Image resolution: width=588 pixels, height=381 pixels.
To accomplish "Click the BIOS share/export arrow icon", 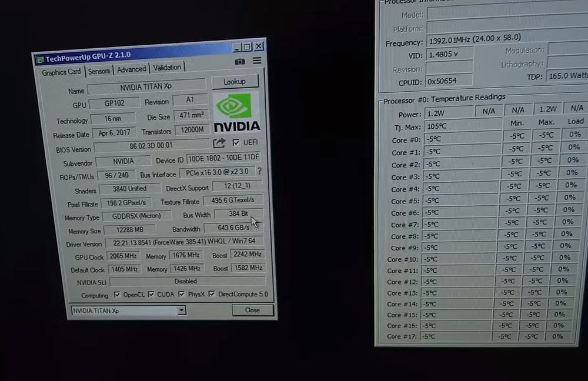I will tap(219, 143).
